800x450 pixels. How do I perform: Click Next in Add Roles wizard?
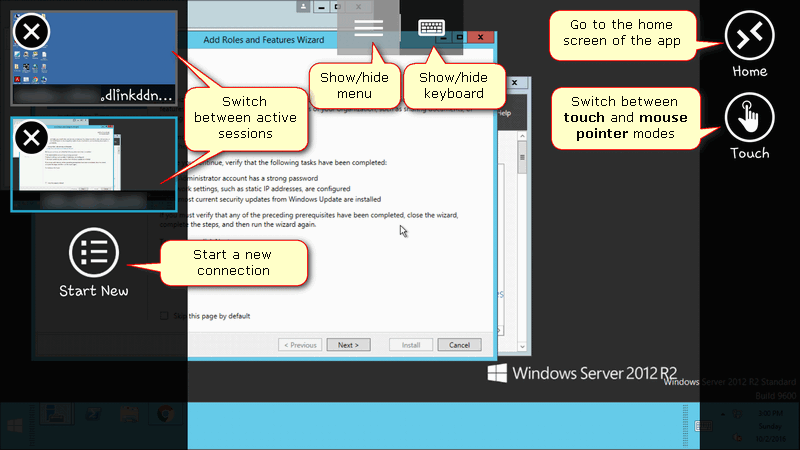[348, 345]
